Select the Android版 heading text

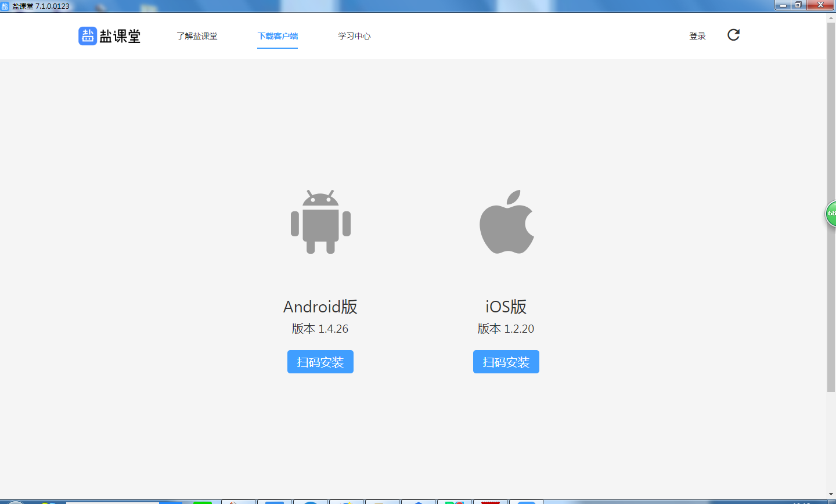click(320, 307)
